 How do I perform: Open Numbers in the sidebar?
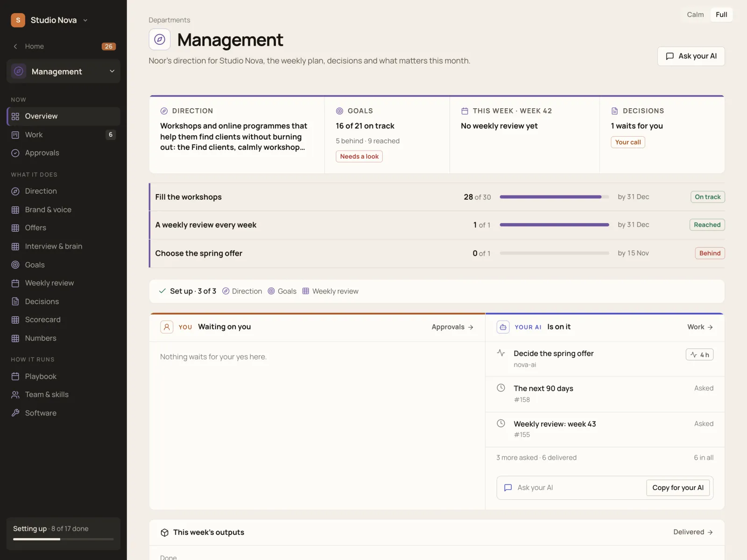tap(63, 338)
